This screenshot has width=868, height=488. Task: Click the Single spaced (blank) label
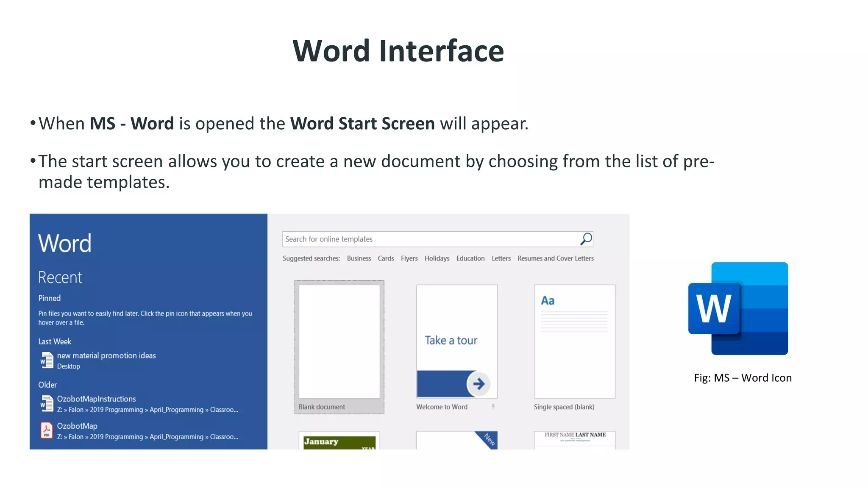point(564,407)
